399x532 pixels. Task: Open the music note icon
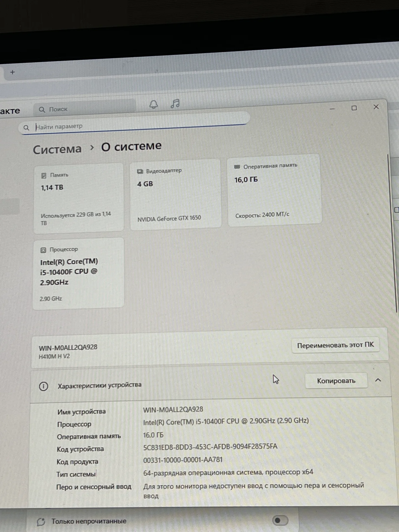point(175,104)
